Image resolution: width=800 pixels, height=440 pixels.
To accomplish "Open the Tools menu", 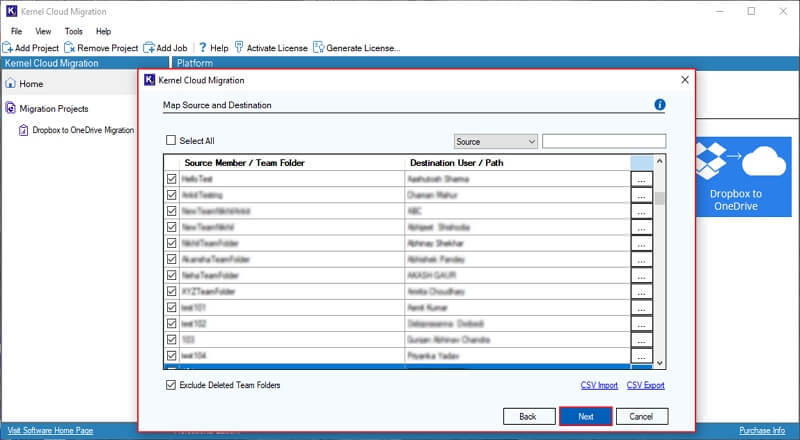I will [73, 31].
